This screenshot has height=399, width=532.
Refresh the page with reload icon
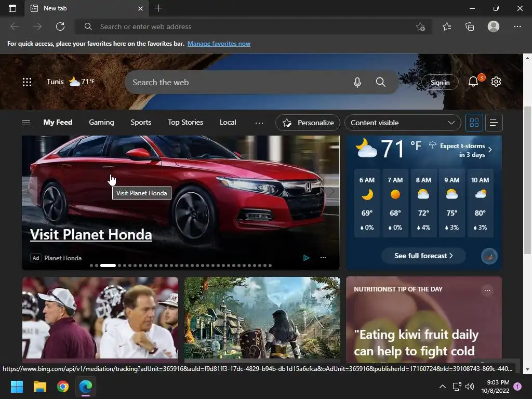click(60, 26)
